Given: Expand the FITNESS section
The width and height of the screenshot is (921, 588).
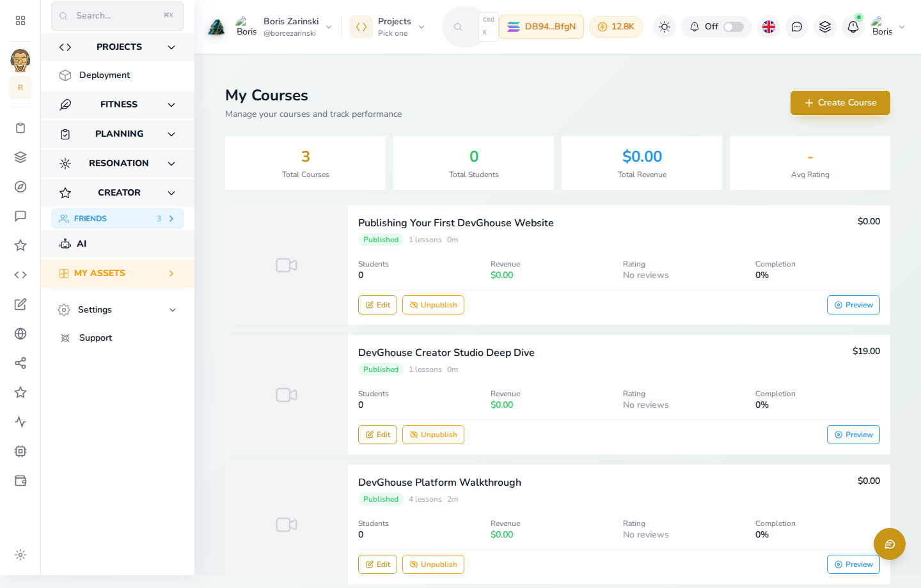Looking at the screenshot, I should coord(118,105).
